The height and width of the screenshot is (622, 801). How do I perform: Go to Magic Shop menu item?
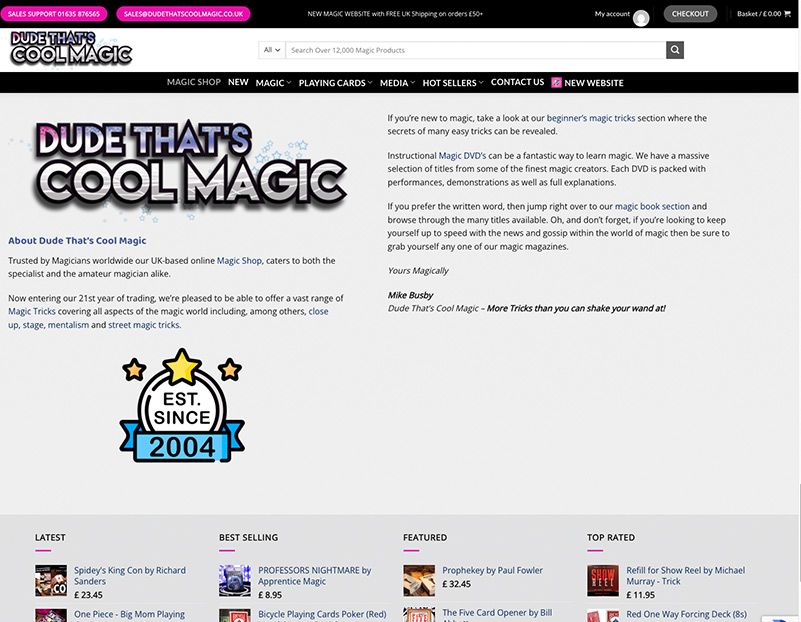pos(194,82)
